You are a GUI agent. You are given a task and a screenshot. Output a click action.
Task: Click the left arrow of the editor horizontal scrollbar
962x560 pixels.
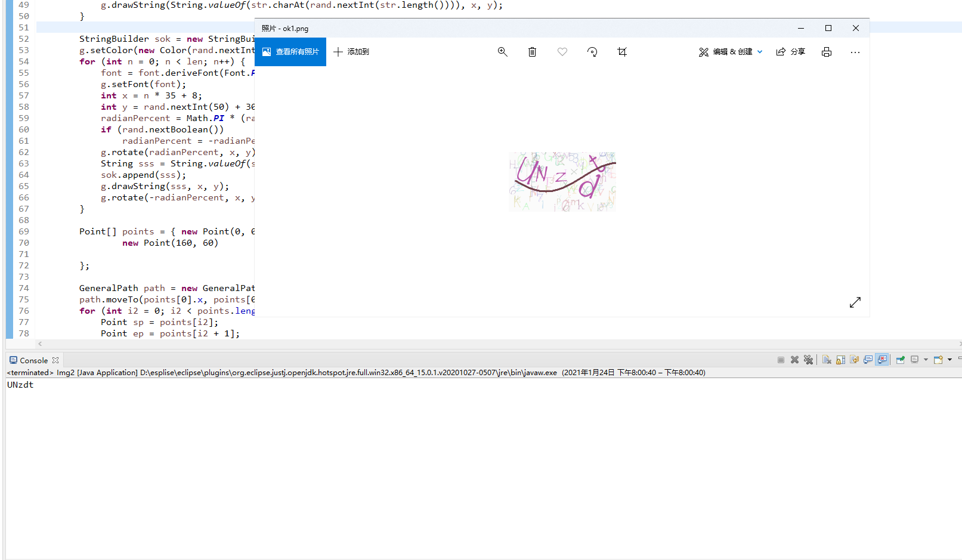coord(40,344)
